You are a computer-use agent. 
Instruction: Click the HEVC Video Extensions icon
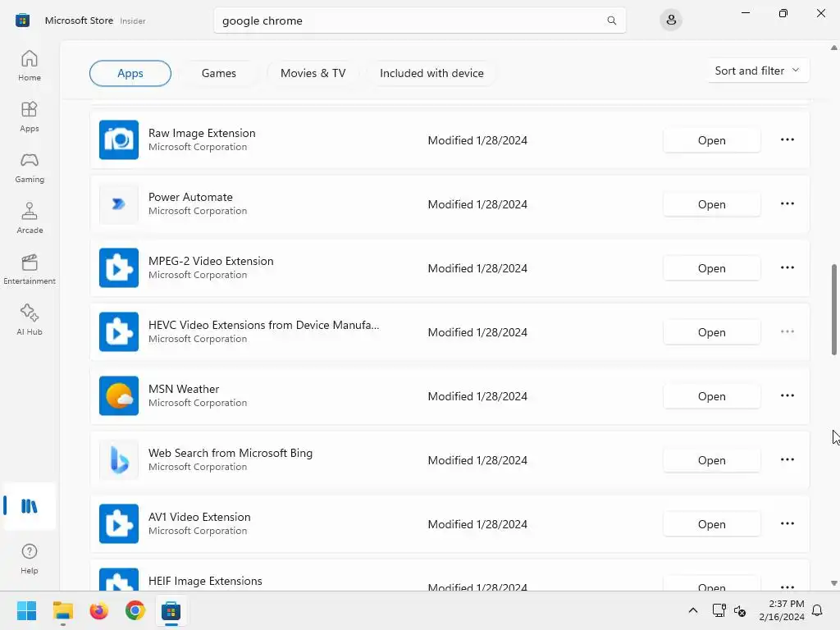[x=119, y=332]
